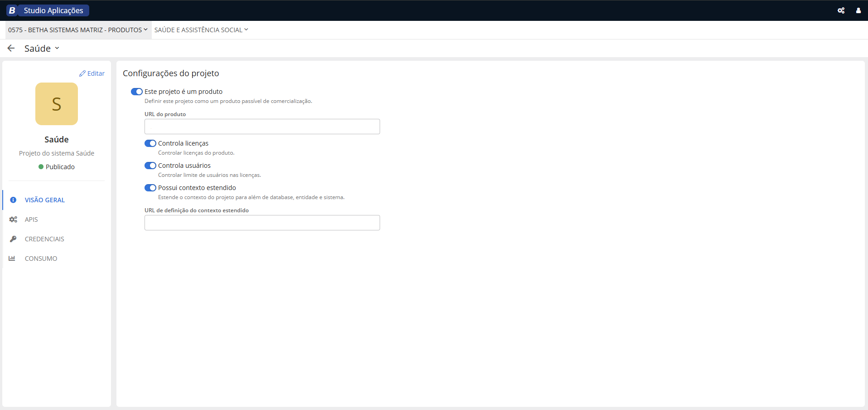
Task: Toggle the Controla usuários switch
Action: pyautogui.click(x=150, y=166)
